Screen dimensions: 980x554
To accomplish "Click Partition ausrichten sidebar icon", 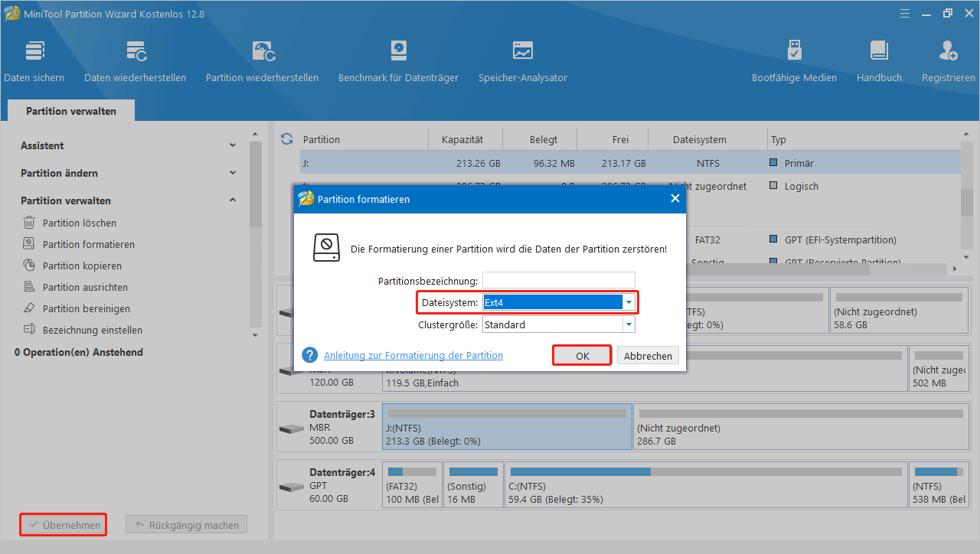I will 29,287.
